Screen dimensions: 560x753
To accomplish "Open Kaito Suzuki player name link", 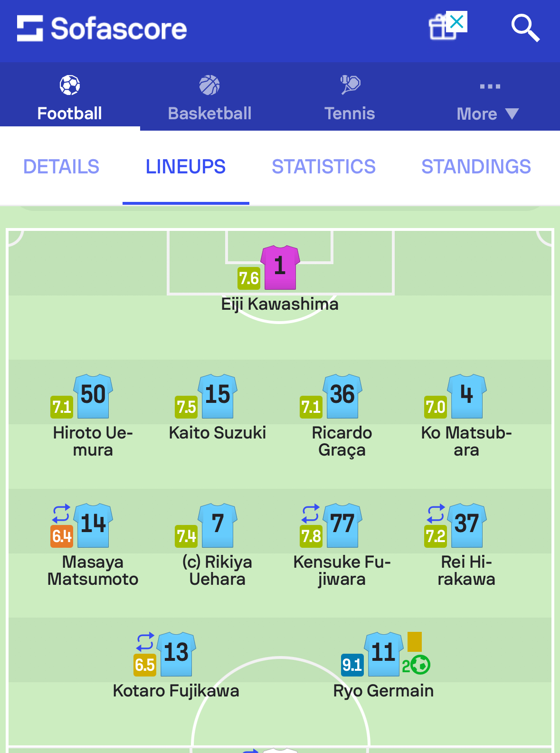I will pos(218,433).
